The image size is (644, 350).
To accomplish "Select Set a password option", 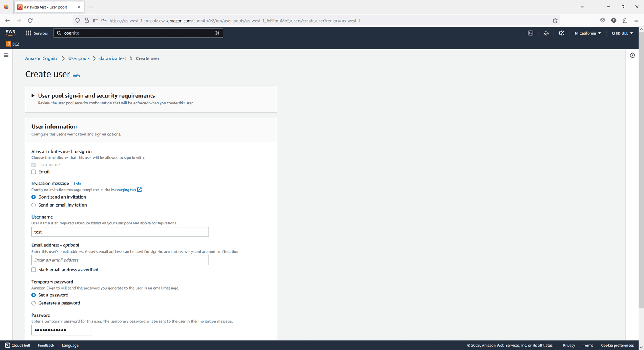I will pyautogui.click(x=34, y=295).
